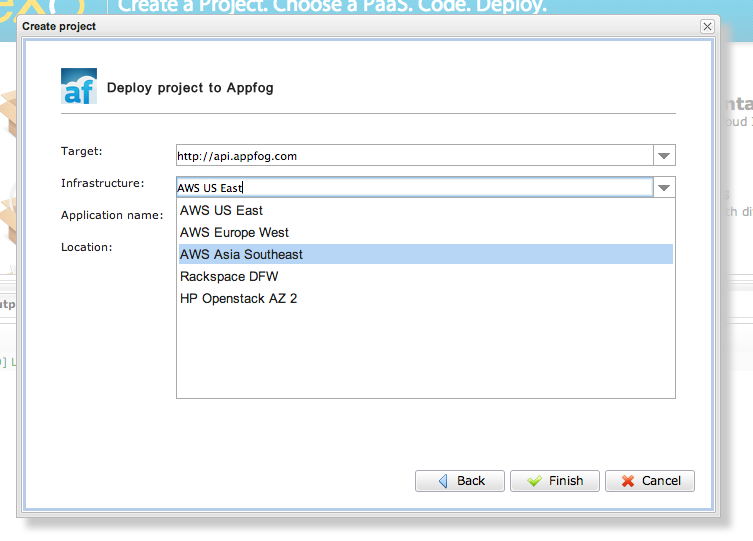Image resolution: width=753 pixels, height=541 pixels.
Task: Close the Create project dialog
Action: [x=707, y=26]
